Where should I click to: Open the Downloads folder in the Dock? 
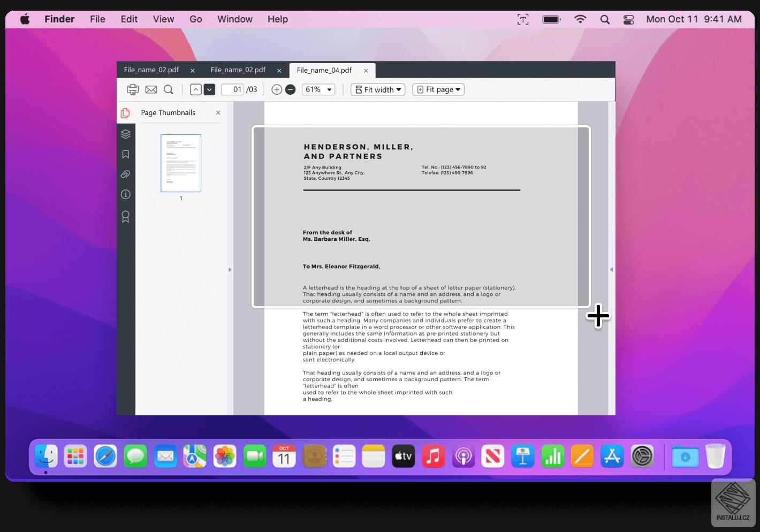[x=685, y=457]
